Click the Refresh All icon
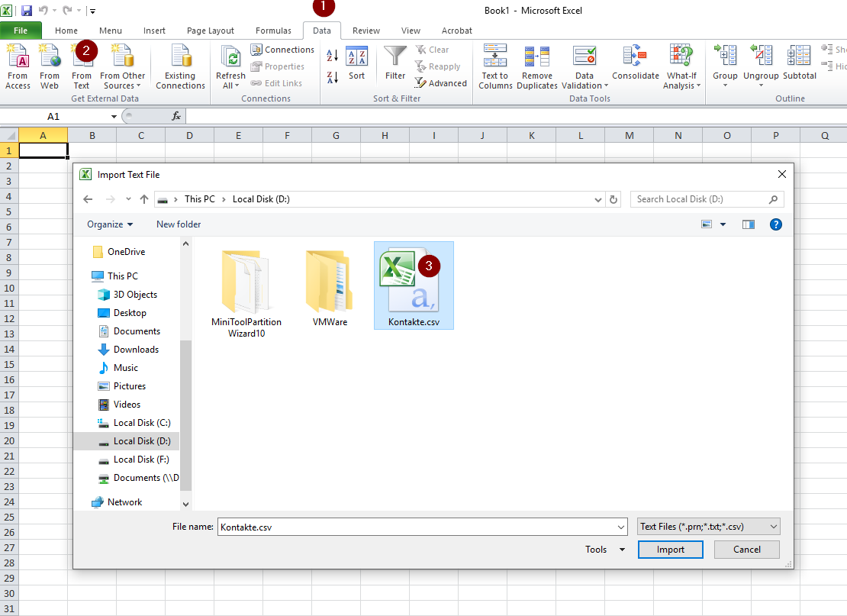Screen dimensions: 847x616 click(230, 66)
